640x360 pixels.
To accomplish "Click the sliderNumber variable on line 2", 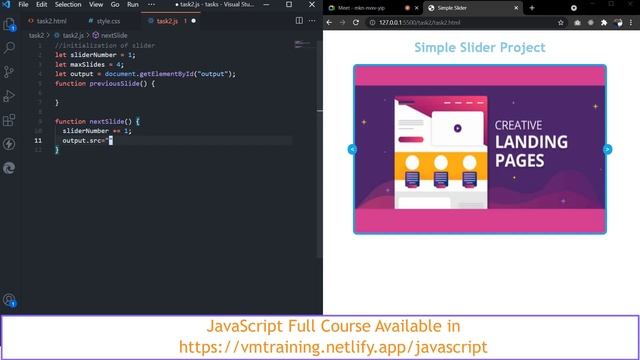I will [93, 55].
